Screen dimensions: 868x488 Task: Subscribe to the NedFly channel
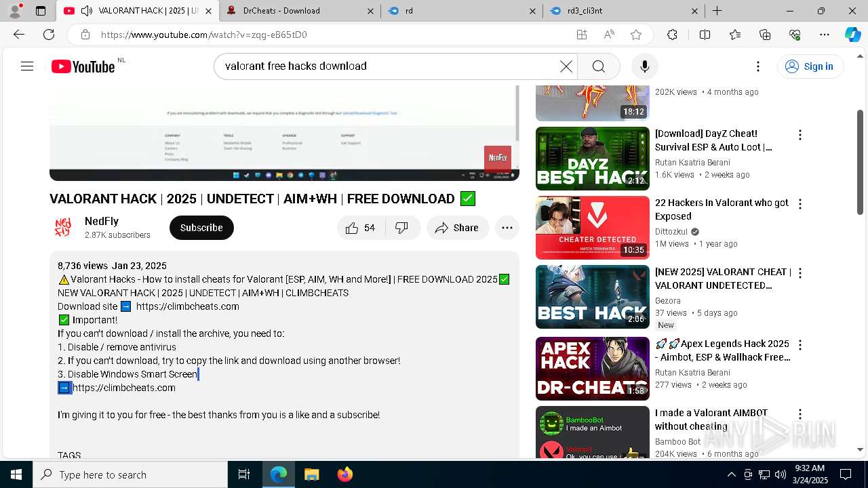coord(201,228)
